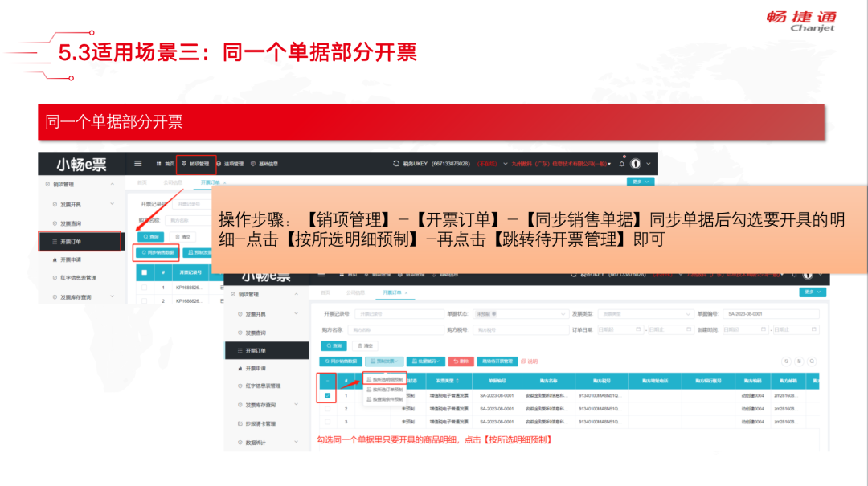
Task: Open 发票类型 dropdown in lower filter
Action: [645, 314]
